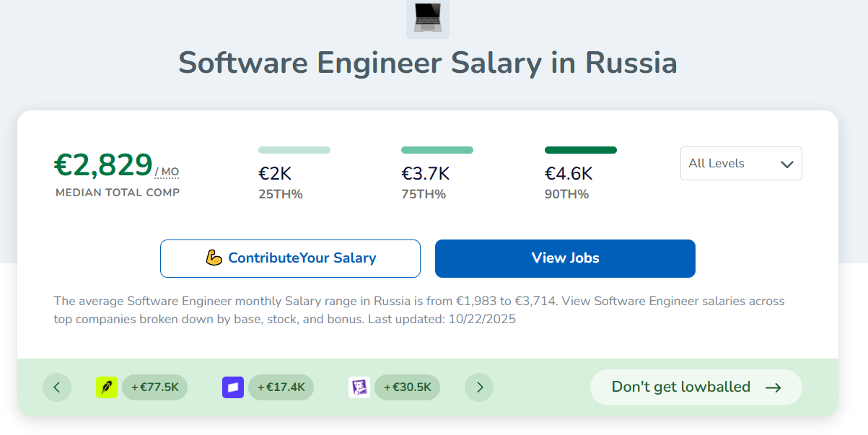This screenshot has width=868, height=435.
Task: Click the dark green 90th percentile bar
Action: pyautogui.click(x=581, y=150)
